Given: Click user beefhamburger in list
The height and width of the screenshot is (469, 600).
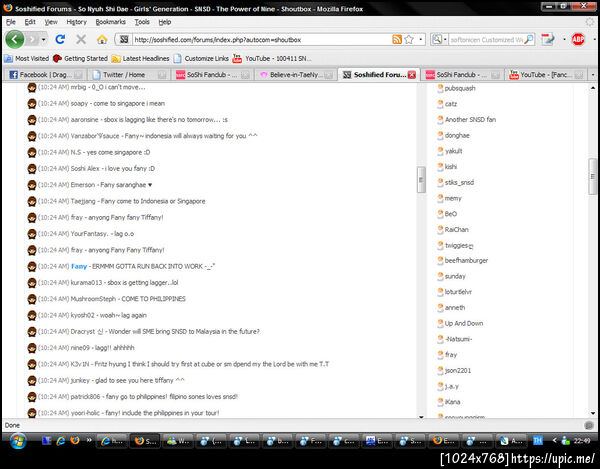Looking at the screenshot, I should click(x=466, y=261).
